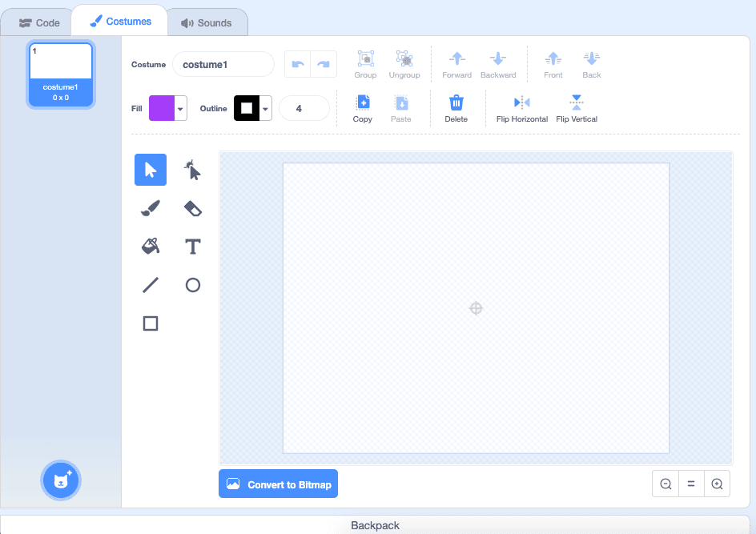
Task: Open the Choose a Costume menu
Action: 61,480
